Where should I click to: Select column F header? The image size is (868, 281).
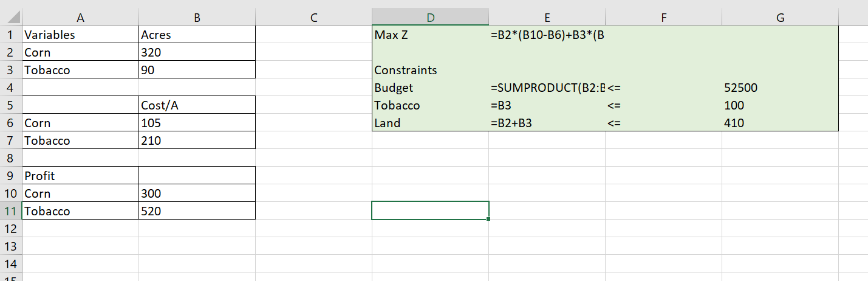pyautogui.click(x=663, y=18)
